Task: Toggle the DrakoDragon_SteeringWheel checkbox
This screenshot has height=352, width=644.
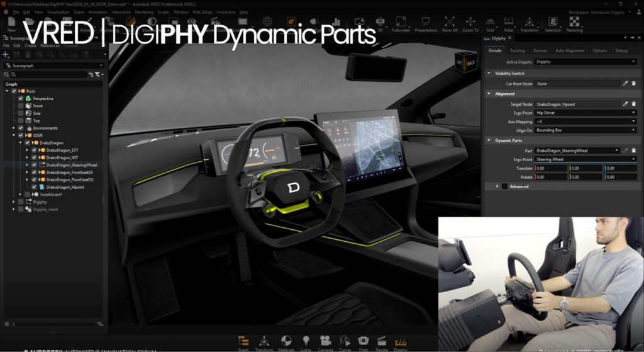Action: pyautogui.click(x=34, y=165)
